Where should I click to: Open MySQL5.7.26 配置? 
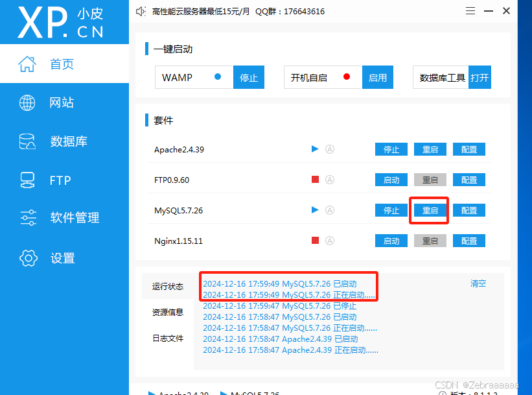469,210
